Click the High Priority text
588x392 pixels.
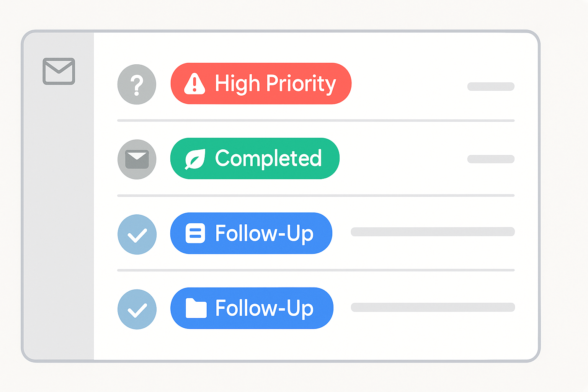[x=275, y=83]
